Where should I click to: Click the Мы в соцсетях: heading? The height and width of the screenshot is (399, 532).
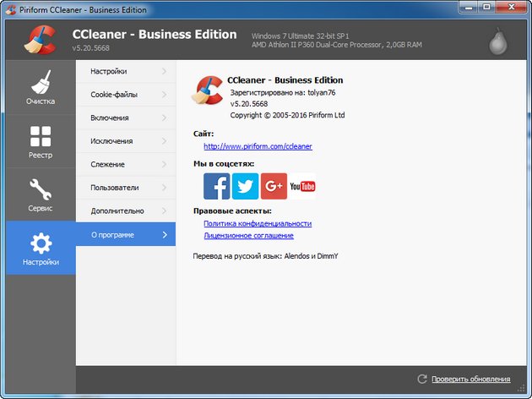[x=224, y=164]
